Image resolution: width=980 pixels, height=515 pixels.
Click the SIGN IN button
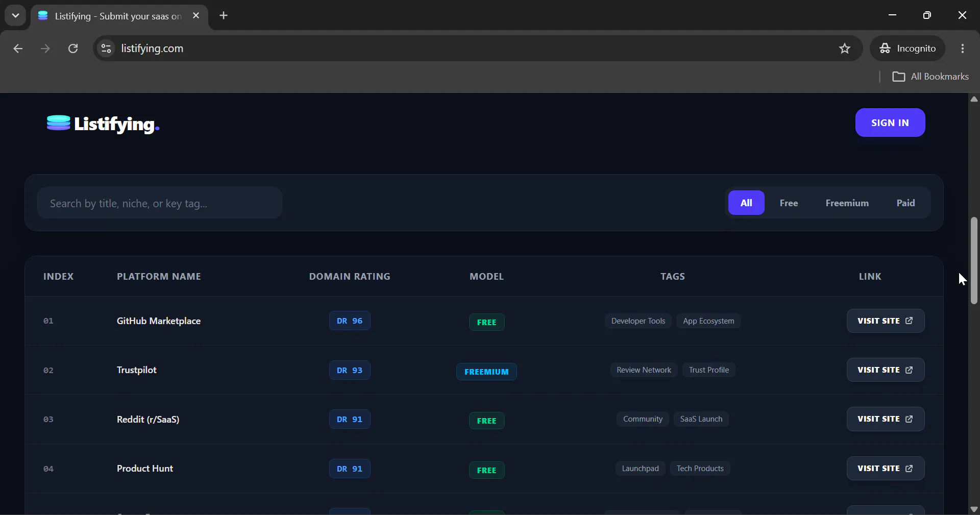tap(890, 122)
